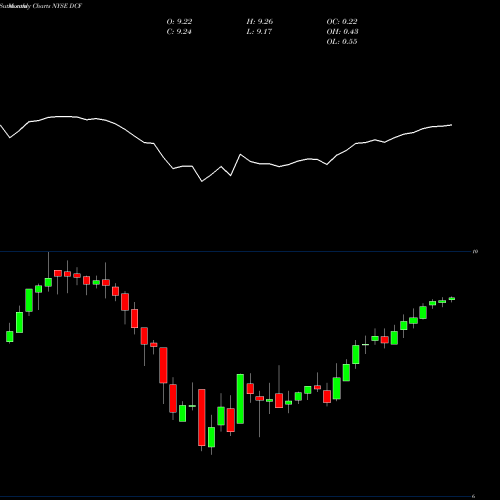This screenshot has width=500, height=500.
Task: Click the close price value C: 9.24
Action: coord(179,32)
